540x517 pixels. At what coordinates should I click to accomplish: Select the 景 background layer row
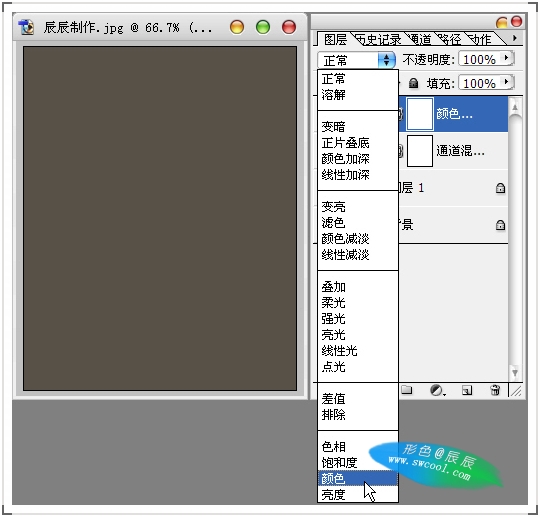click(x=453, y=225)
